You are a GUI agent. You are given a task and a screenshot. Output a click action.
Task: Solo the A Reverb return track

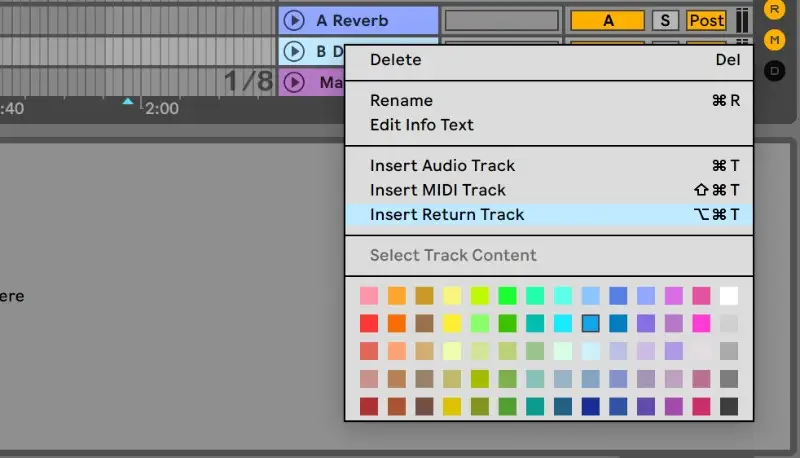coord(665,20)
